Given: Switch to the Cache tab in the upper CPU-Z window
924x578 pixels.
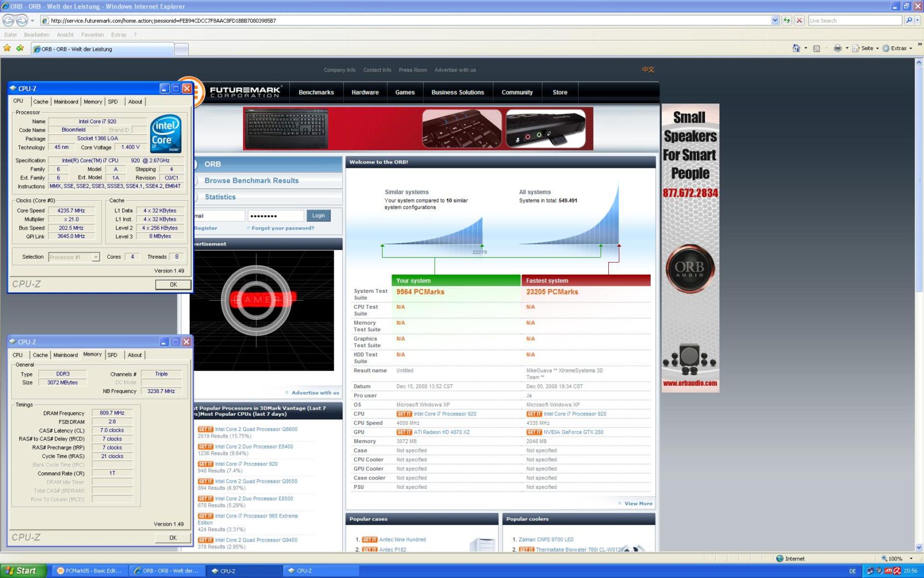Looking at the screenshot, I should [41, 102].
